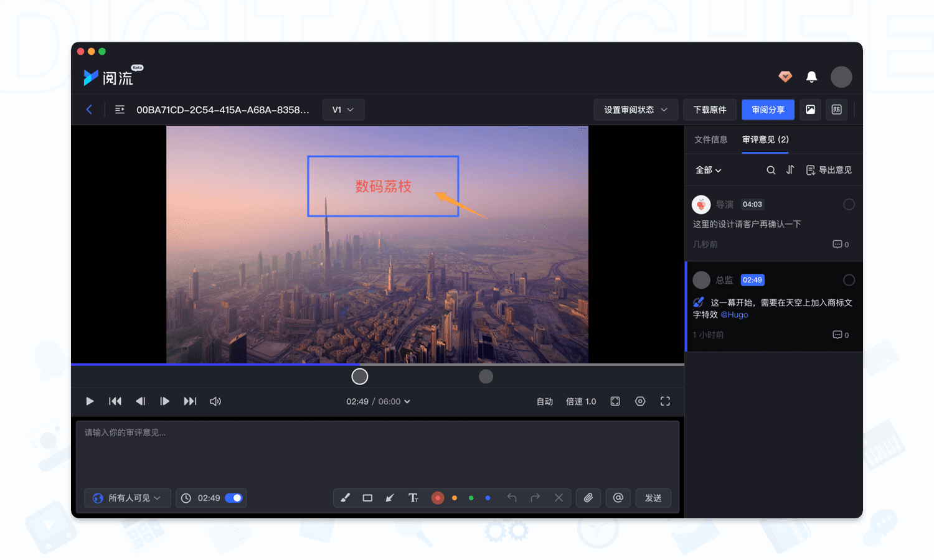Select the text annotation tool
Image resolution: width=934 pixels, height=560 pixels.
tap(413, 498)
